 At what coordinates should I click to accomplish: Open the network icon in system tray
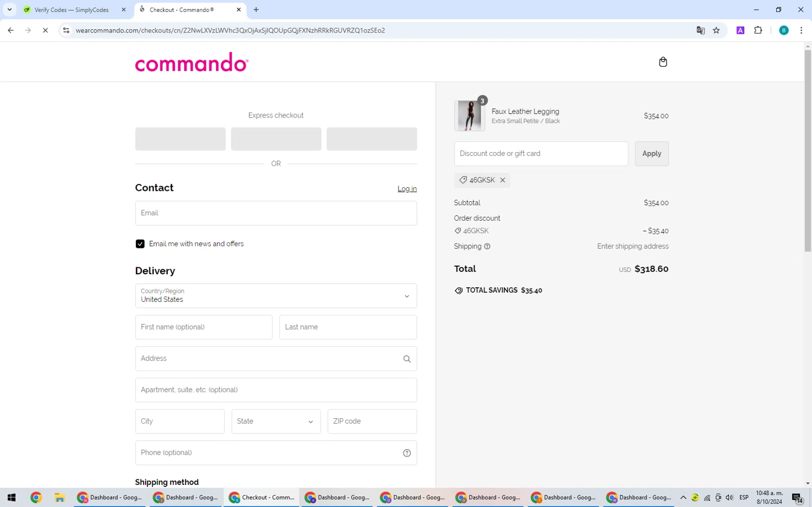click(x=707, y=497)
